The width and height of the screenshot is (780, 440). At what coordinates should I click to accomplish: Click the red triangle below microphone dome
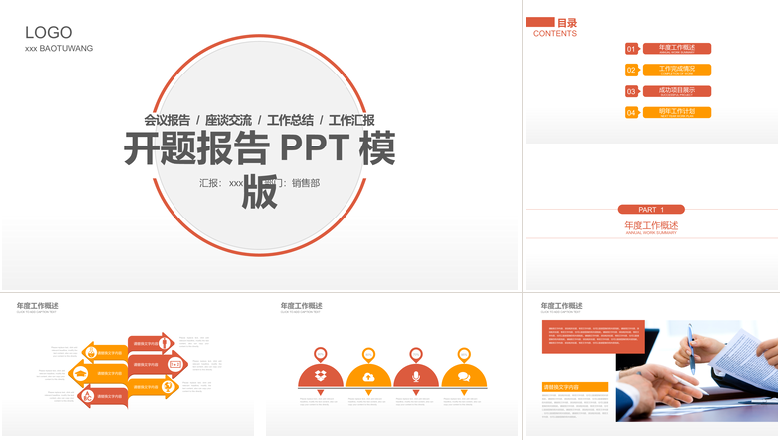tap(416, 393)
